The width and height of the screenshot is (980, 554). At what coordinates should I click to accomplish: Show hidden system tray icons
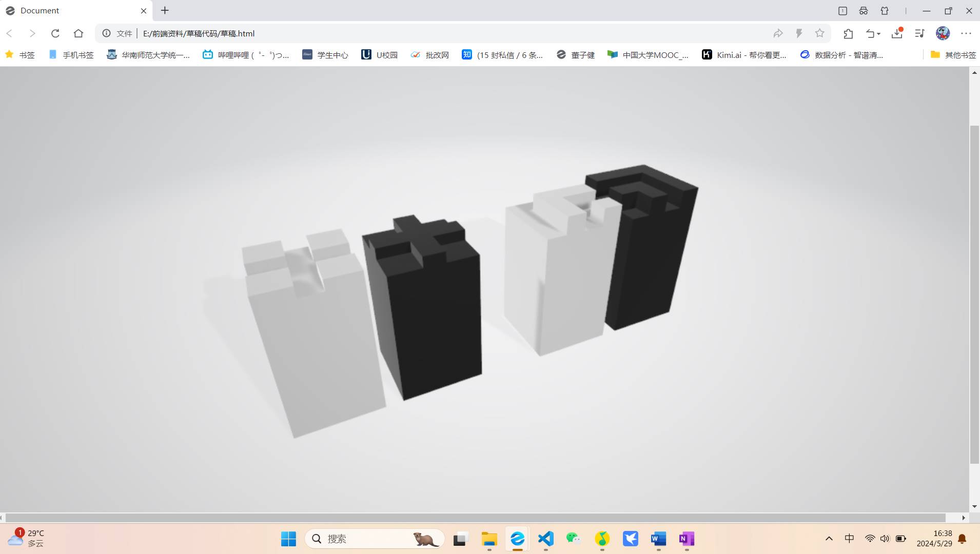[829, 539]
